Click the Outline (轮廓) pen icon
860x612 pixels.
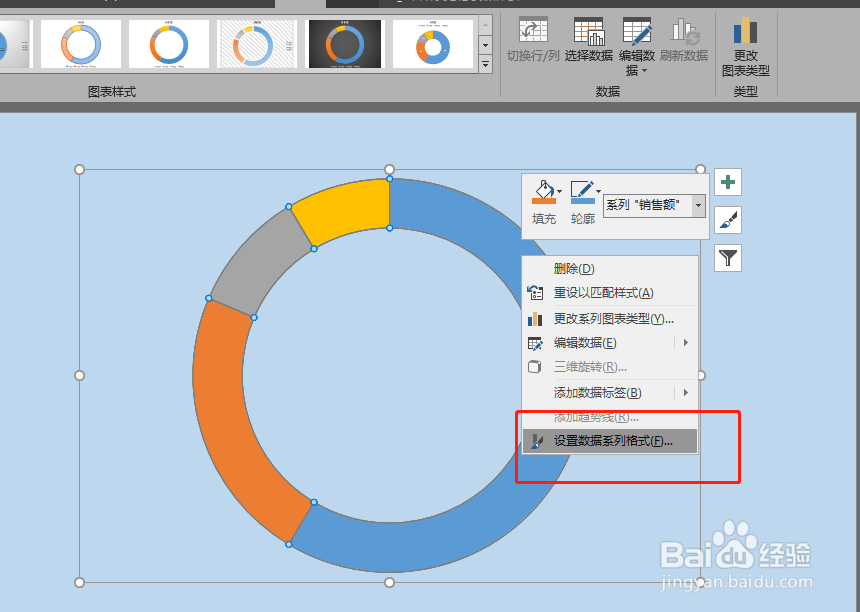tap(581, 192)
